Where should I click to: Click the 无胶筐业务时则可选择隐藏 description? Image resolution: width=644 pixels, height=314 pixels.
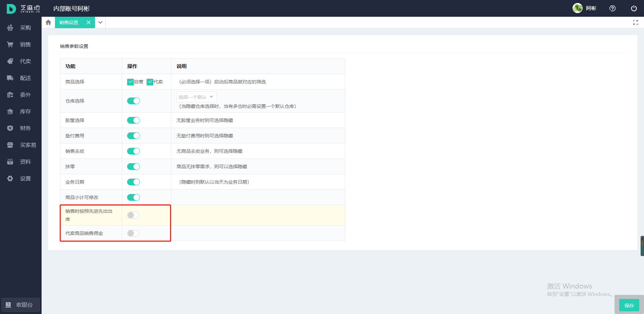pos(205,120)
